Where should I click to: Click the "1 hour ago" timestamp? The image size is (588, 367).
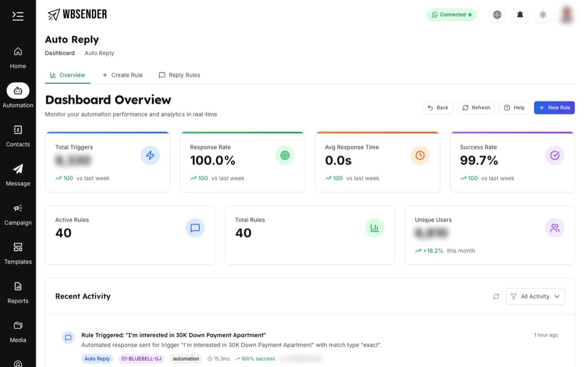coord(546,335)
